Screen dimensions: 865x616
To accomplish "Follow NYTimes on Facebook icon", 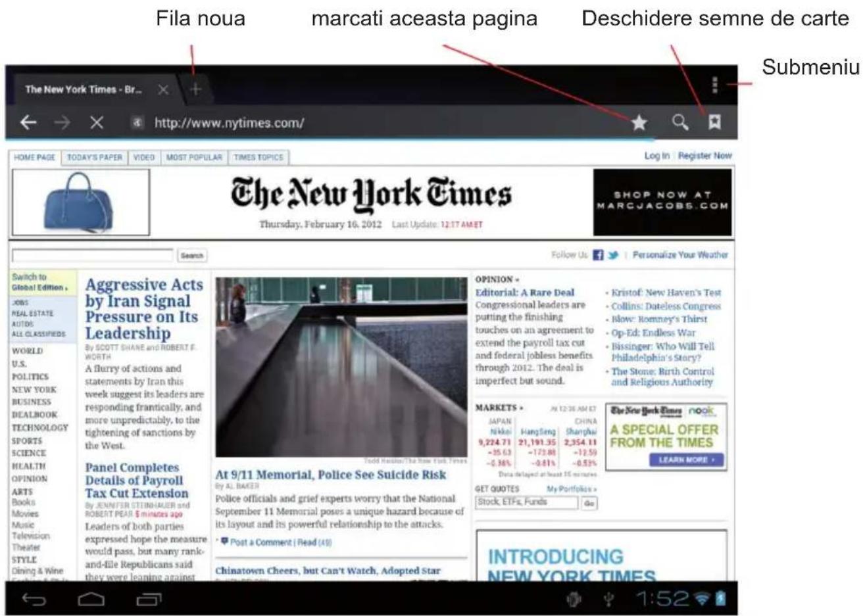I will coord(598,255).
